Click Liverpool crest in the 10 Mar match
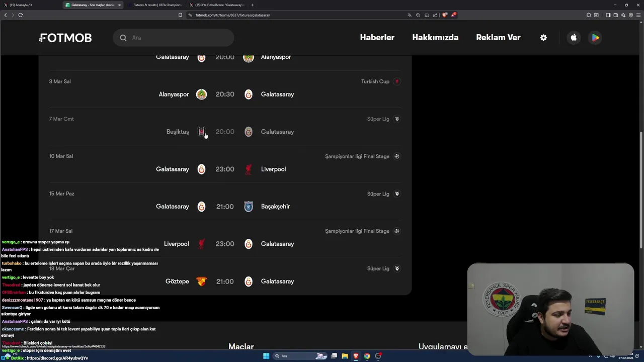Image resolution: width=644 pixels, height=362 pixels. tap(249, 169)
